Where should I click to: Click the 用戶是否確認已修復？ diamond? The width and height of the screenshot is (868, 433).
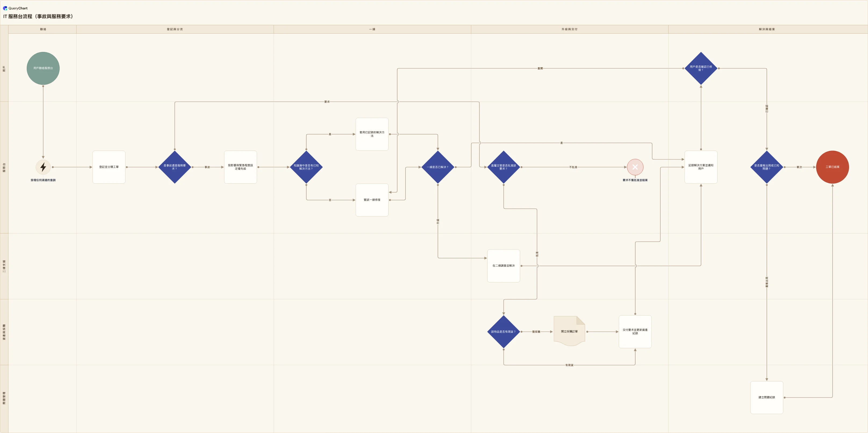(701, 68)
